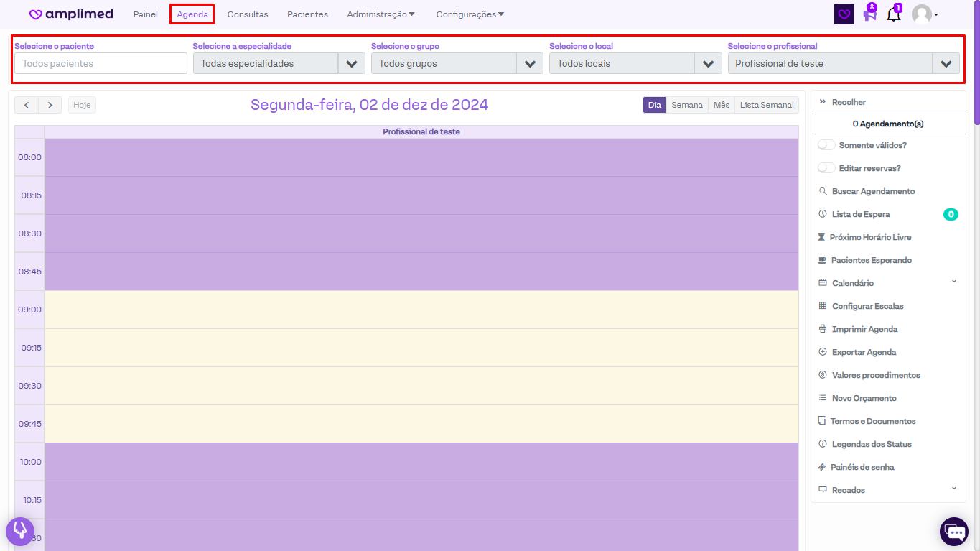Open the live chat bubble icon
Image resolution: width=980 pixels, height=551 pixels.
[954, 532]
